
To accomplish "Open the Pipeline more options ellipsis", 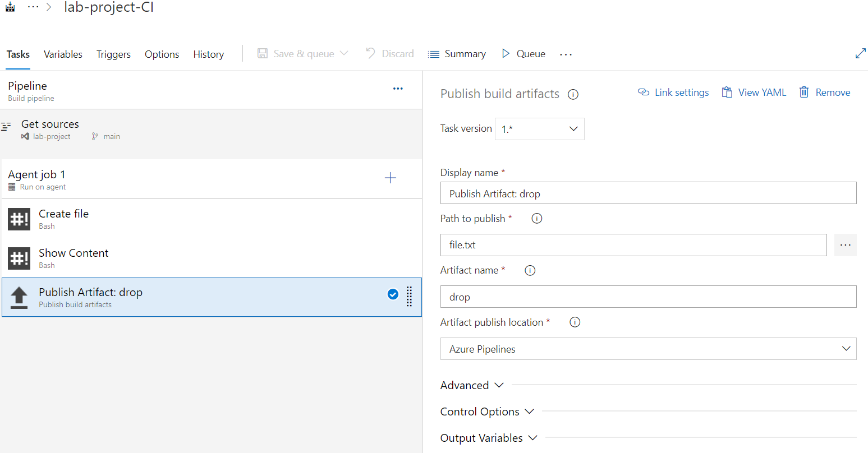I will (x=398, y=89).
